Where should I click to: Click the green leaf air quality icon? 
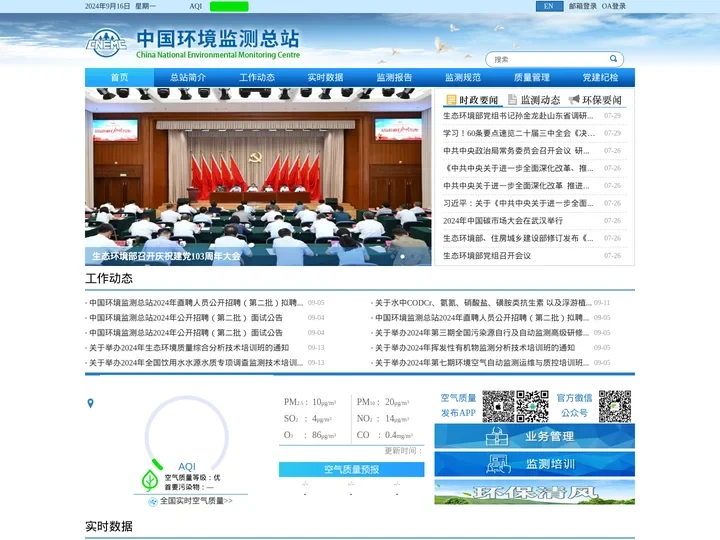tap(150, 481)
